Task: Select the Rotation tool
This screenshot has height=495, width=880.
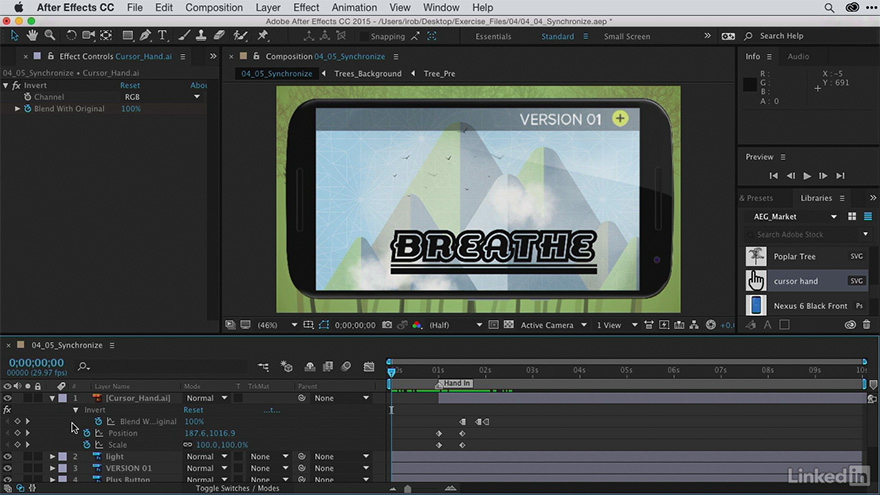Action: pos(71,35)
